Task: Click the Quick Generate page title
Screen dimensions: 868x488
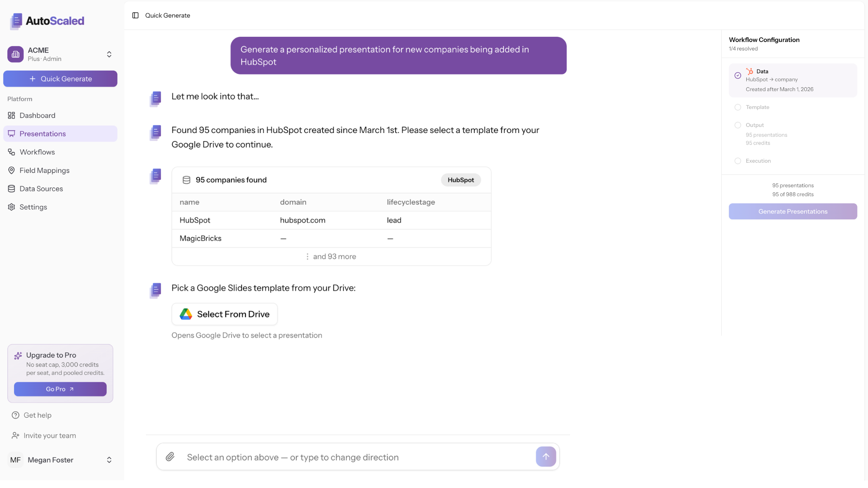Action: 167,15
